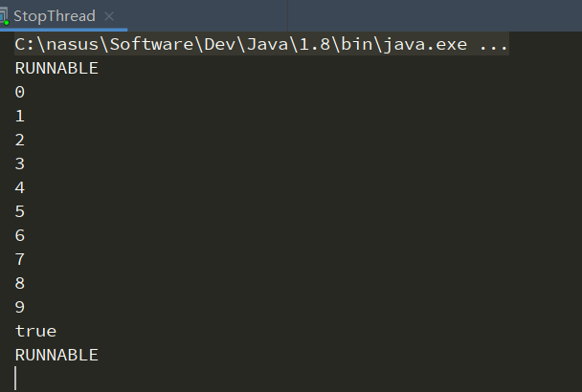
Task: Place cursor on output line 2
Action: tap(20, 141)
